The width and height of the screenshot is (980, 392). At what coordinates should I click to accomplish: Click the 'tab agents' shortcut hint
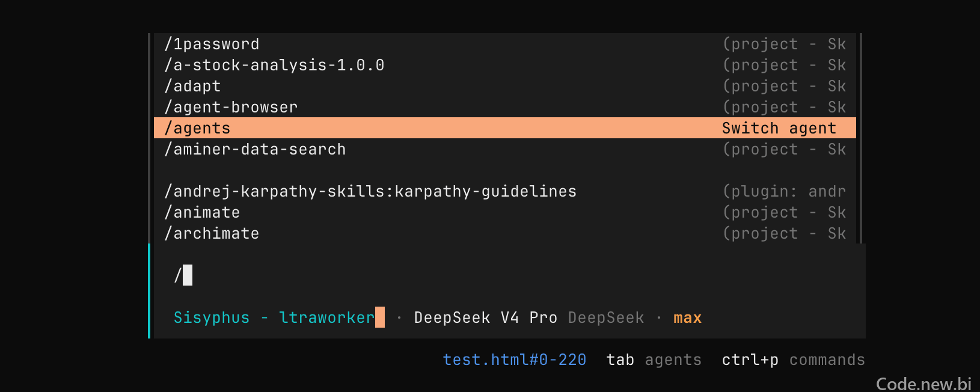[654, 360]
